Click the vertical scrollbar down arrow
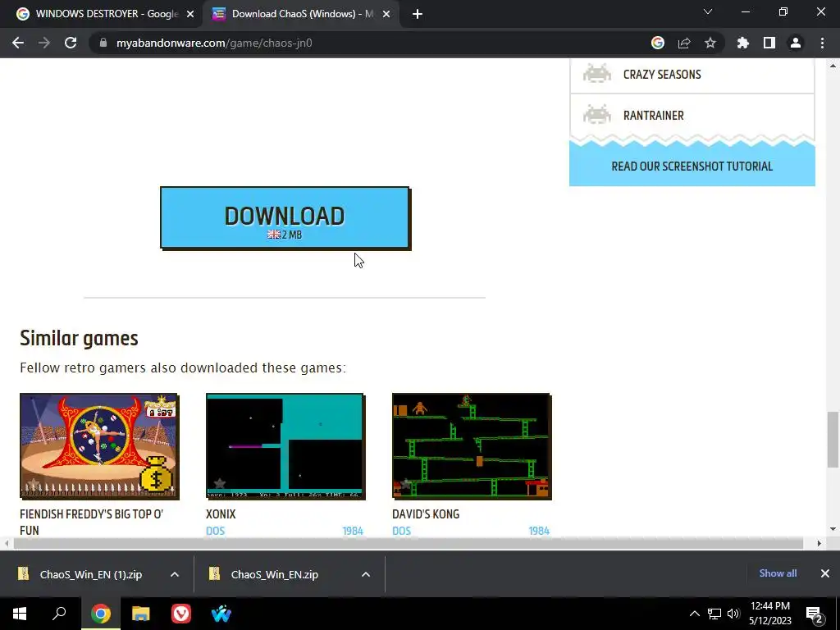This screenshot has height=630, width=840. [833, 529]
